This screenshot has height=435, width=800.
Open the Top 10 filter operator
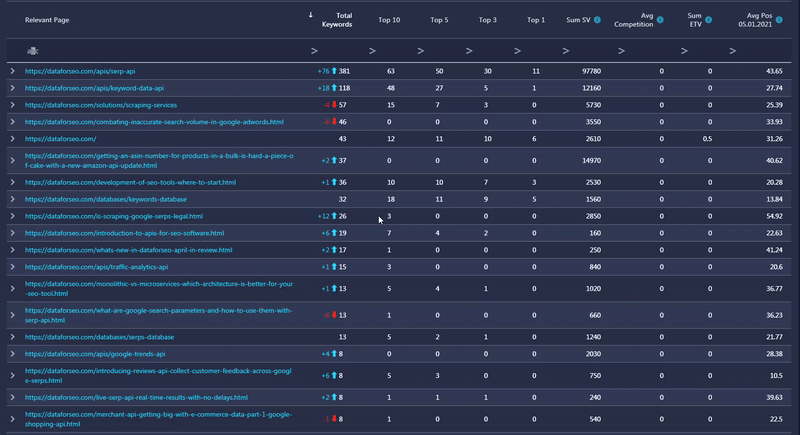372,50
